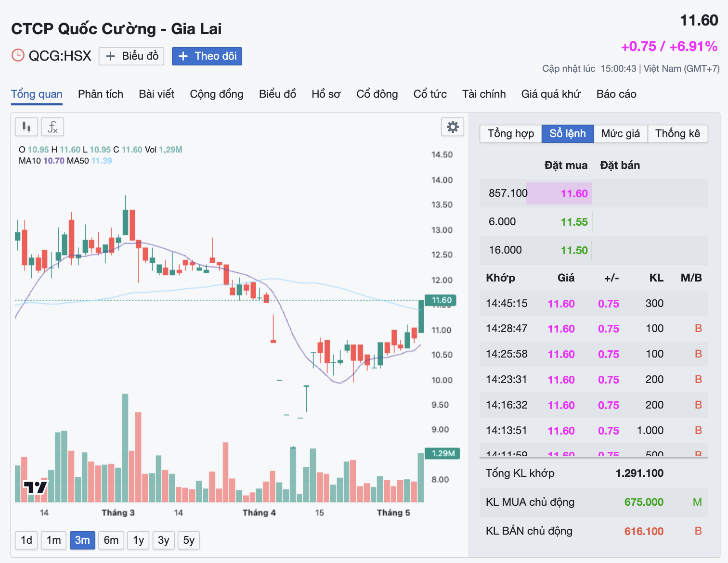Follow stock with Theo dõi button
Viewport: 728px width, 563px height.
tap(207, 56)
